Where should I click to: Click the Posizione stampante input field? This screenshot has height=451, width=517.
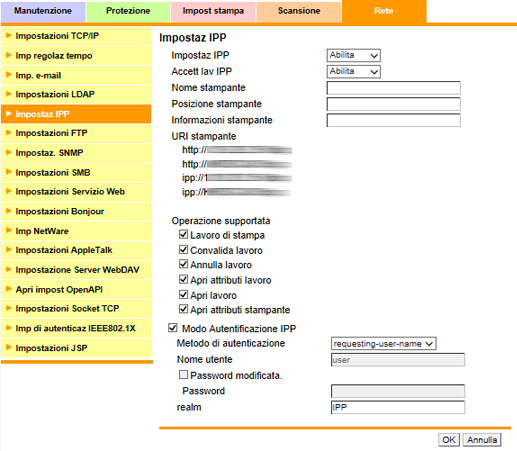[394, 104]
